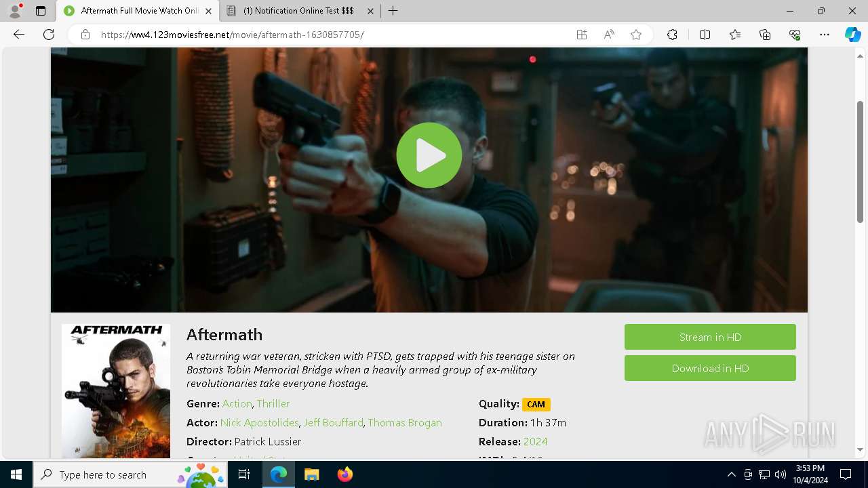Open the Extensions puzzle icon
This screenshot has height=488, width=868.
(672, 35)
